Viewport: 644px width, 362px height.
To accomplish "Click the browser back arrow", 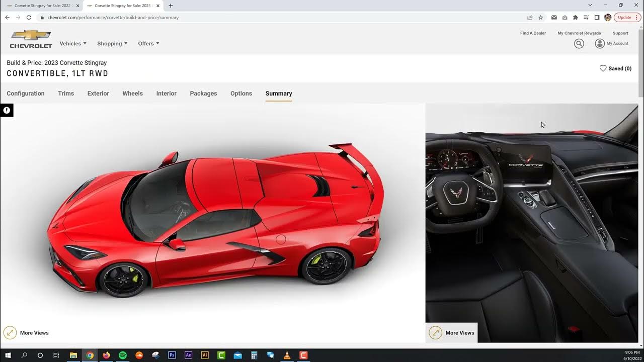I will click(7, 17).
